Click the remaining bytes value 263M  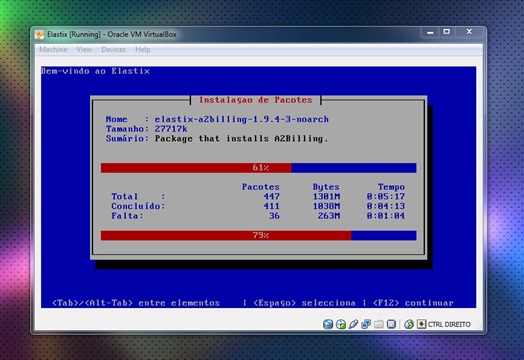[x=329, y=216]
